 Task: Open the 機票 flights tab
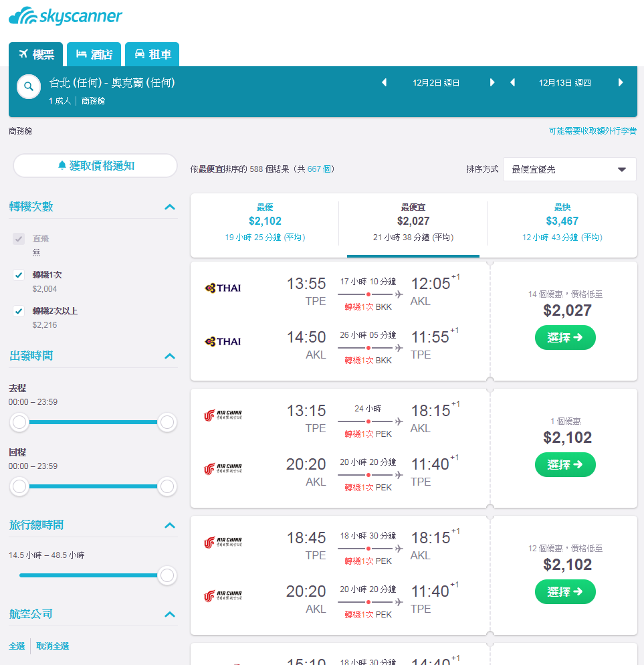(35, 54)
